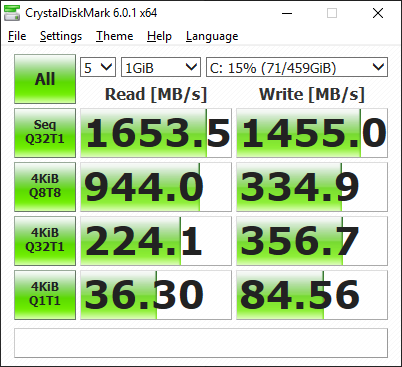Start the 4KiB Q8T8 test
This screenshot has width=402, height=367.
point(45,187)
